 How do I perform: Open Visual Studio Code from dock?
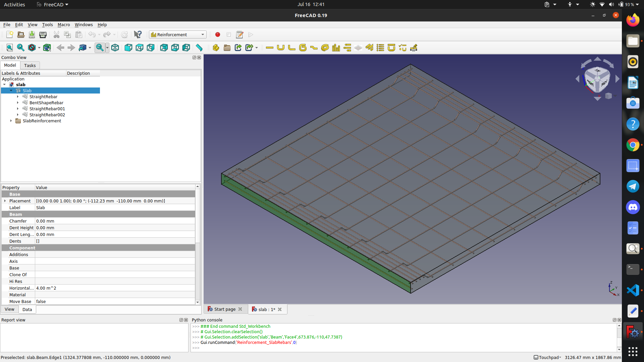[x=633, y=290]
